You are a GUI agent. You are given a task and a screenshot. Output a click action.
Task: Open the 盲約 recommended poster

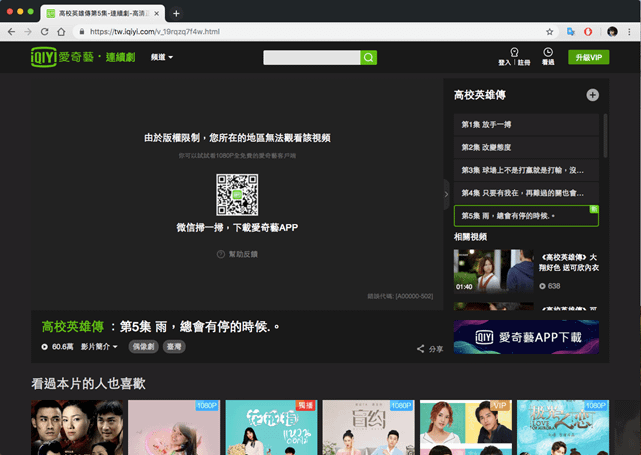tap(368, 427)
